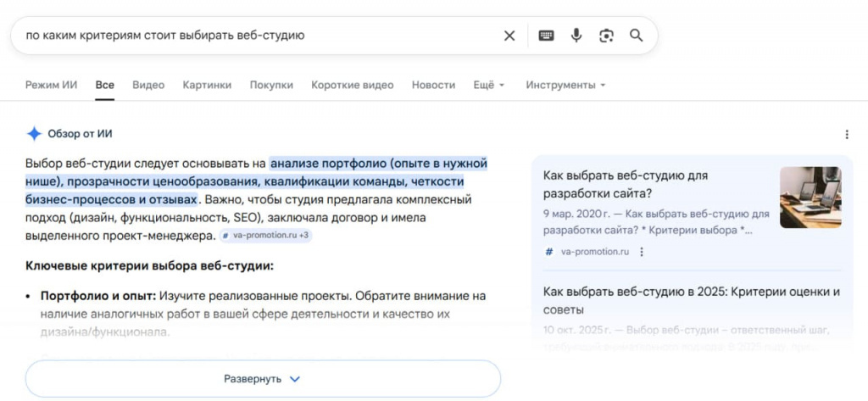Click highlighted 'анализе портфолио' summary text
Viewport: 868px width, 401px height.
tap(328, 164)
